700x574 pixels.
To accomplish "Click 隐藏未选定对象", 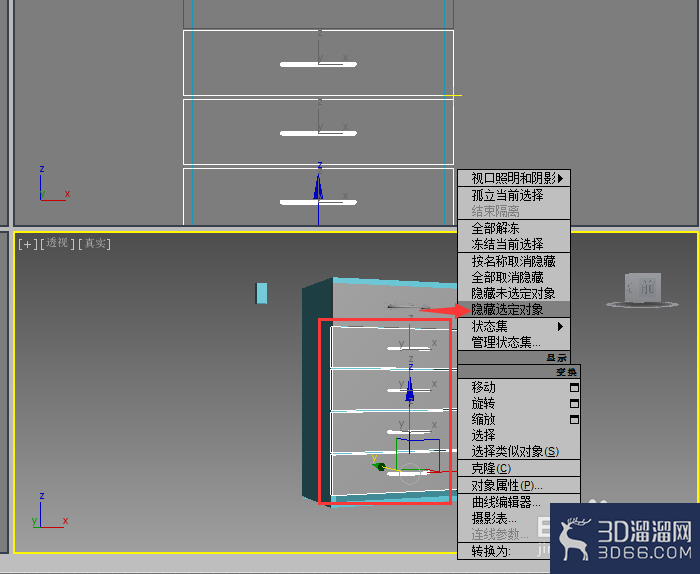I will [514, 293].
